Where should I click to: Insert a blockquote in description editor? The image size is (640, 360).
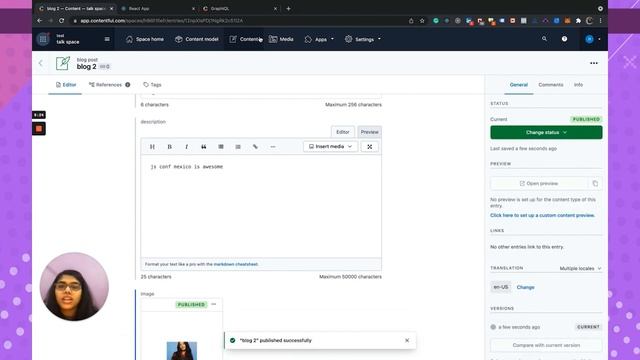coord(204,147)
